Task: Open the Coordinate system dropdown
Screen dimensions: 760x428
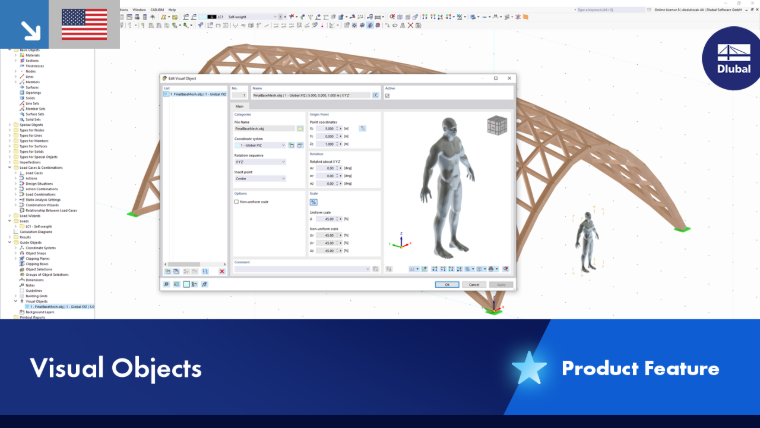Action: (x=261, y=145)
